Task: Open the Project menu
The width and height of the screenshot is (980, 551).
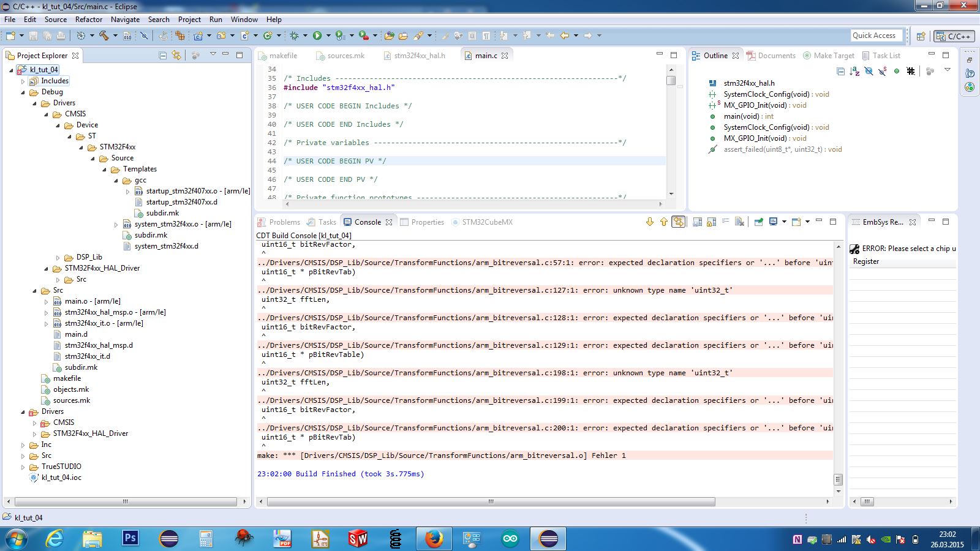Action: [189, 20]
